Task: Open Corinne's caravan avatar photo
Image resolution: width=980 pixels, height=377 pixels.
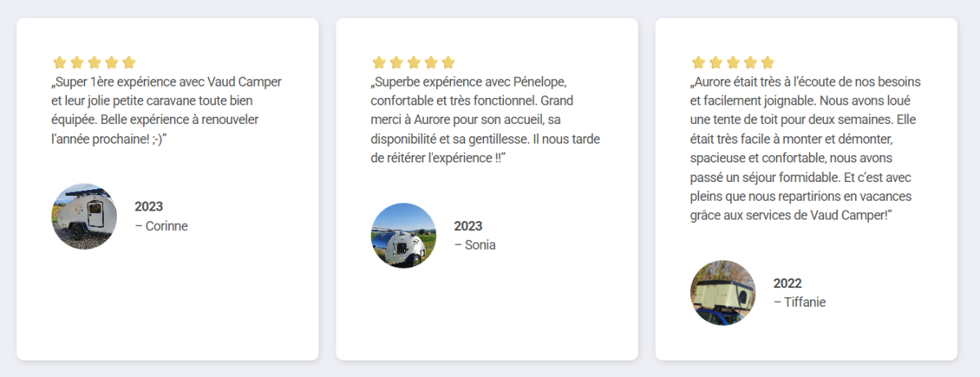Action: coord(84,216)
